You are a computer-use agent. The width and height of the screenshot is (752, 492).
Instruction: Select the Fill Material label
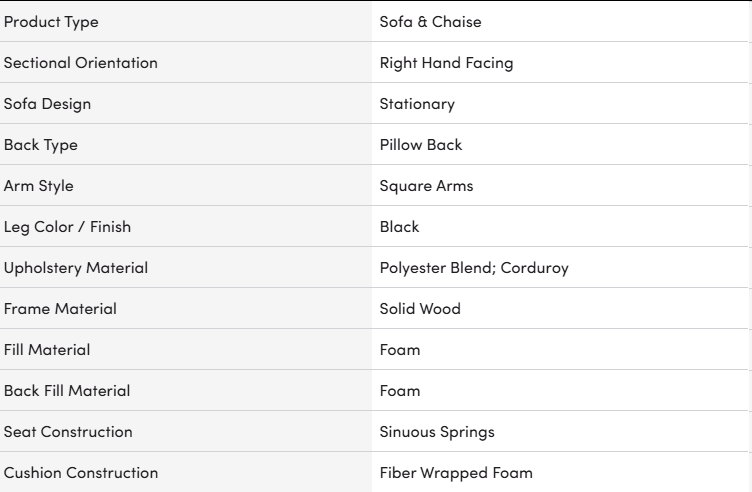(47, 350)
